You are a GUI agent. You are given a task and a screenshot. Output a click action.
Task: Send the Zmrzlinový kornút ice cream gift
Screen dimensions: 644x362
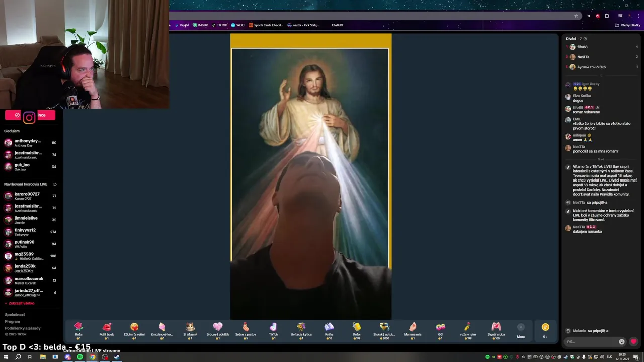(162, 331)
